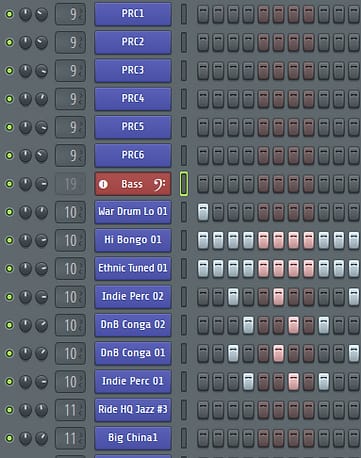Click mixer track number 9 for PRC4
Viewport: 361px width, 458px height.
(70, 99)
